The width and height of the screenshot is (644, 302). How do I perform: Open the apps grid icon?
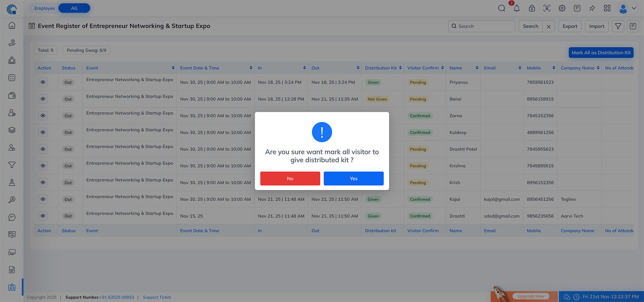[x=607, y=8]
